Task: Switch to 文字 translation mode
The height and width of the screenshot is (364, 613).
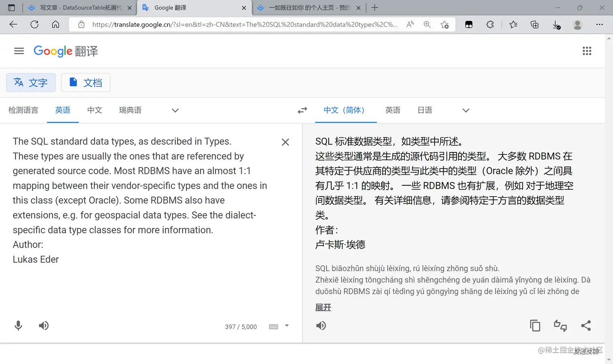Action: tap(31, 83)
